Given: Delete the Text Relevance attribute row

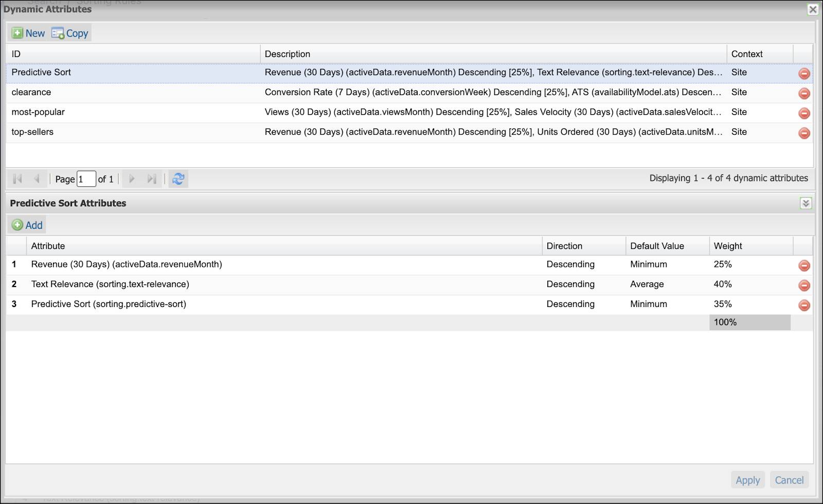Looking at the screenshot, I should [x=804, y=285].
